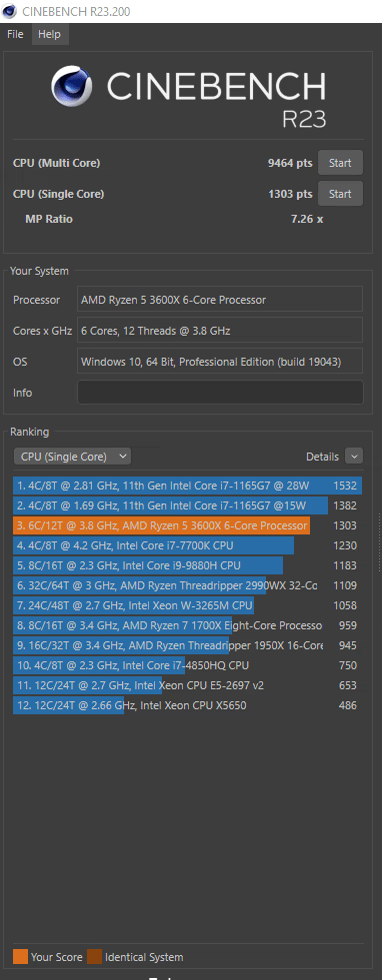Click the 9464 pts multi core score
Viewport: 382px width, 980px height.
[x=289, y=163]
